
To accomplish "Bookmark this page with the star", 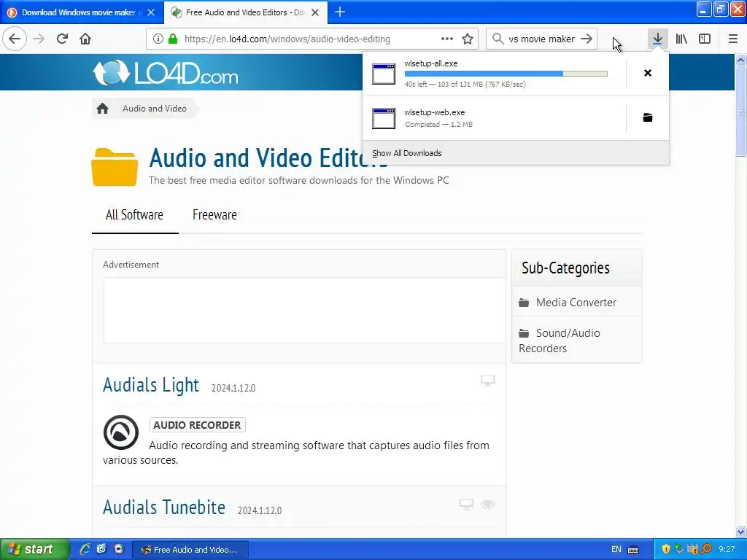I will point(468,39).
